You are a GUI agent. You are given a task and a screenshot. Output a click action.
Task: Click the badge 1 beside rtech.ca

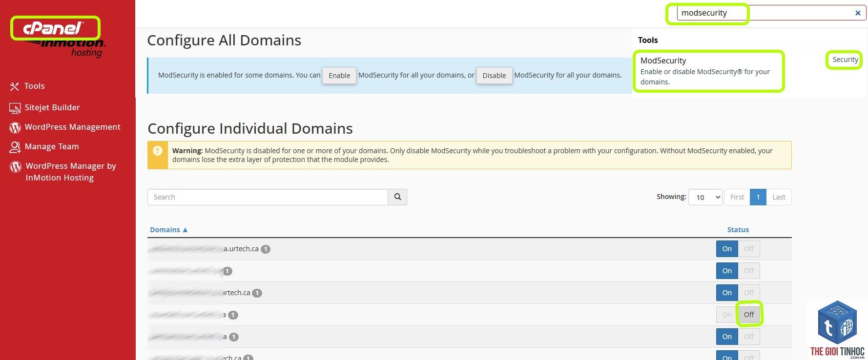click(x=257, y=293)
